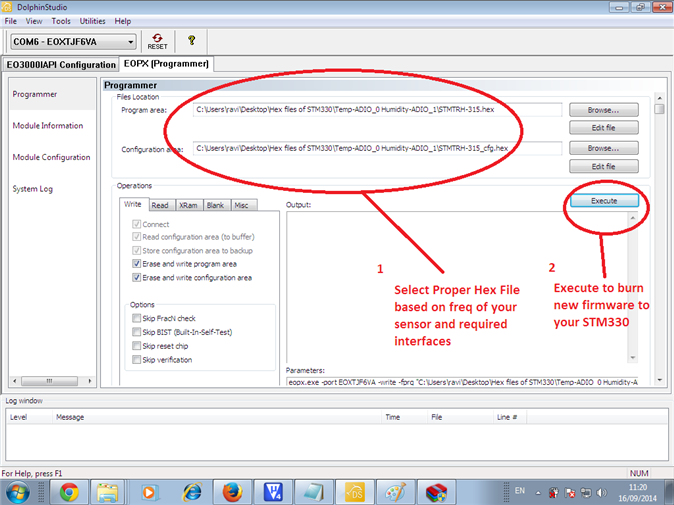This screenshot has width=674, height=505.
Task: Select the Write operations tab
Action: click(x=132, y=204)
